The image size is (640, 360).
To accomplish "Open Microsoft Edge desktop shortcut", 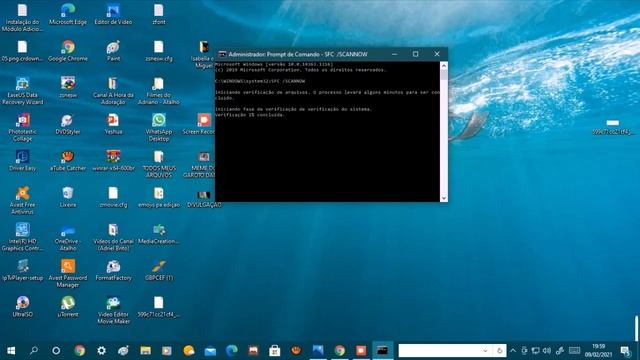I will click(x=68, y=14).
